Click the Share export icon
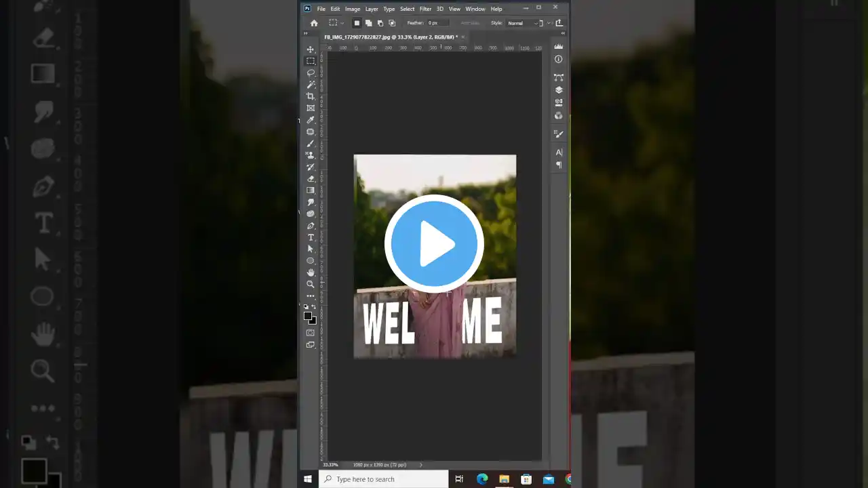 (559, 23)
